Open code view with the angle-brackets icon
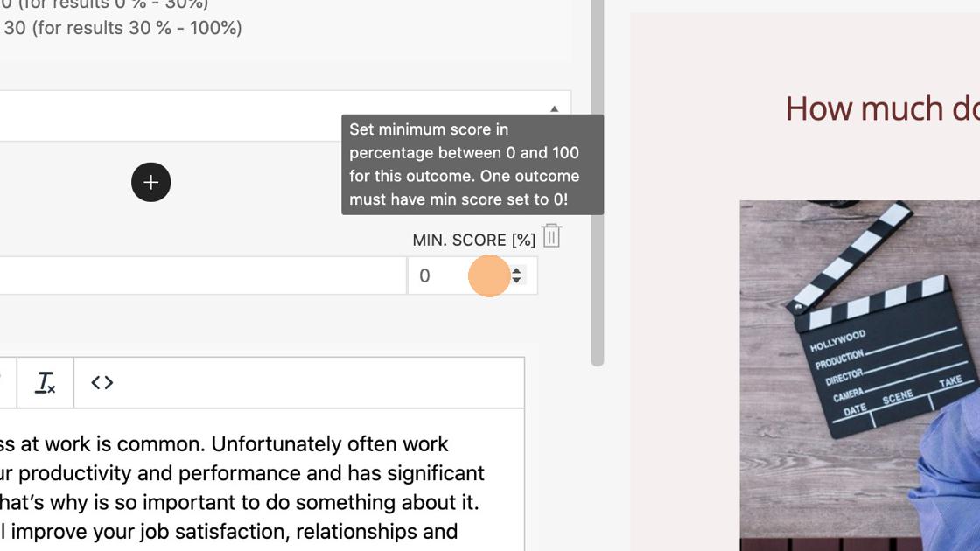This screenshot has height=551, width=980. pos(102,382)
